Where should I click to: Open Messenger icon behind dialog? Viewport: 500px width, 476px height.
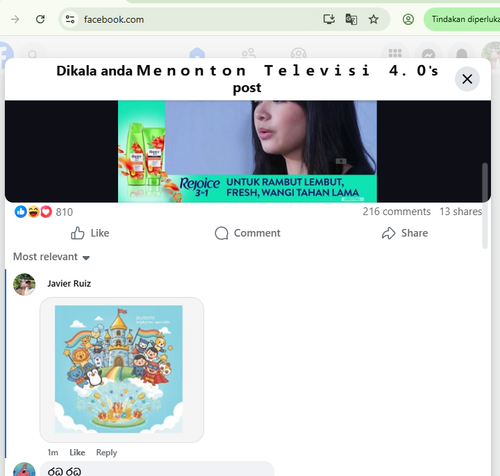(x=428, y=53)
